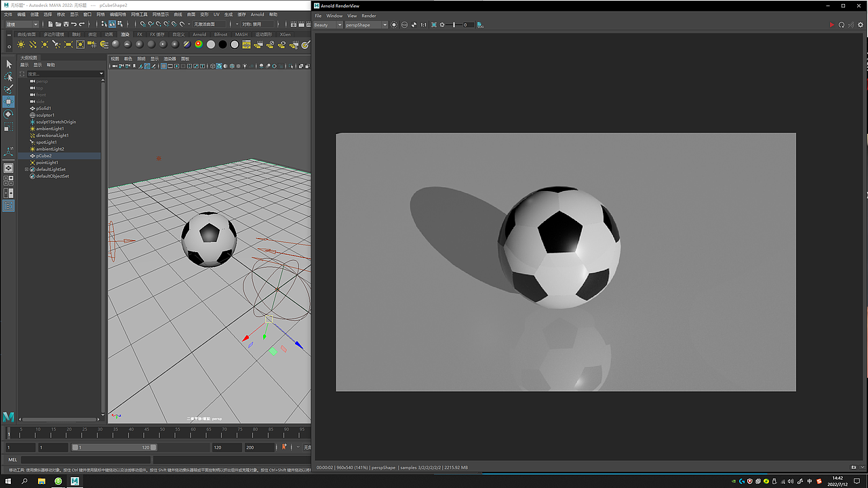The width and height of the screenshot is (868, 488).
Task: Open the perspShape camera dropdown
Action: pyautogui.click(x=366, y=25)
